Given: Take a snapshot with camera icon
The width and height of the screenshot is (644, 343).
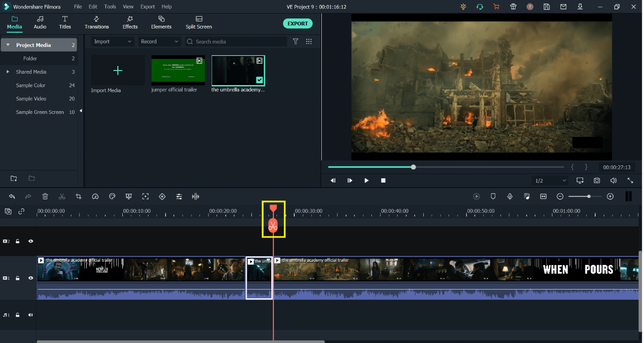Looking at the screenshot, I should click(597, 180).
